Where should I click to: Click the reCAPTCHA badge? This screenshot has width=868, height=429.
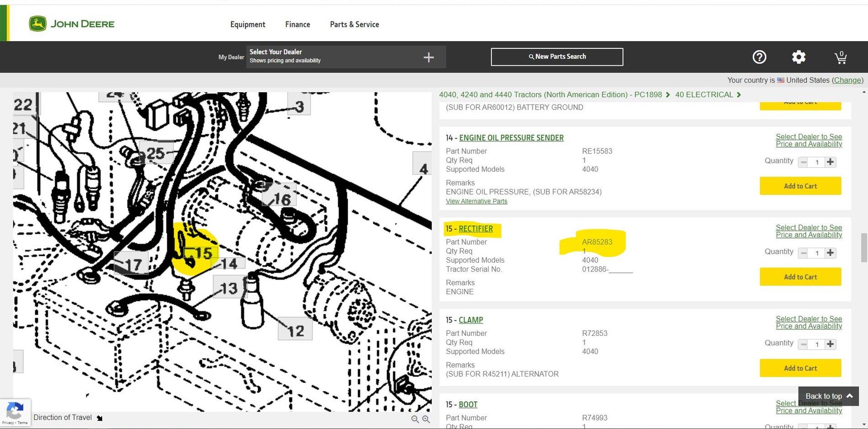(15, 413)
